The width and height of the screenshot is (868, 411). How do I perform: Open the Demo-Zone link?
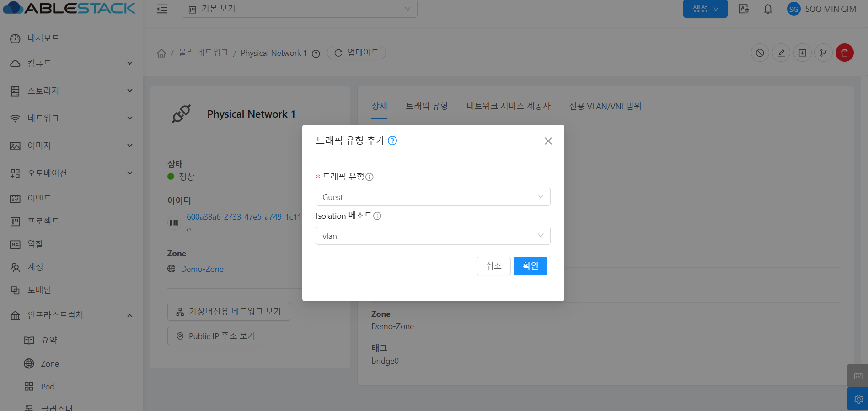[x=202, y=269]
